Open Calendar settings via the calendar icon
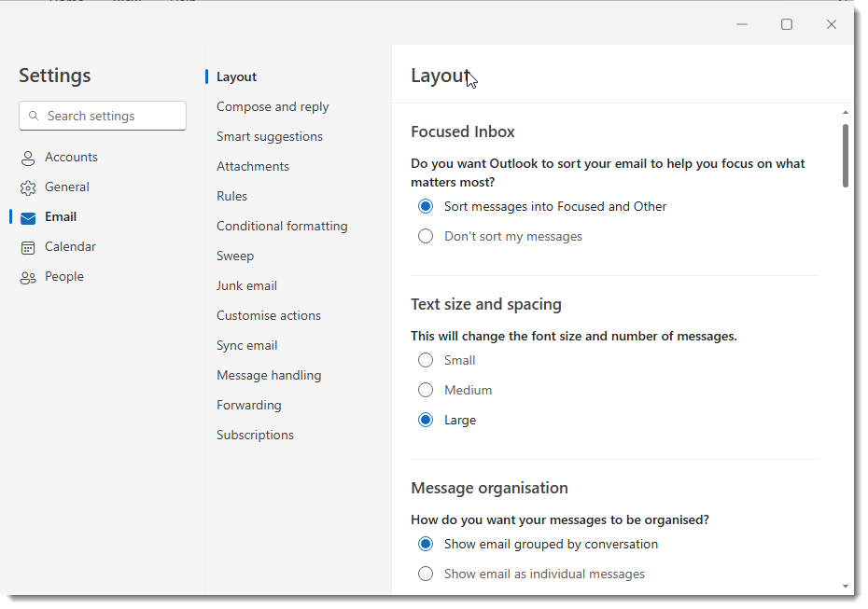This screenshot has width=868, height=609. tap(28, 246)
